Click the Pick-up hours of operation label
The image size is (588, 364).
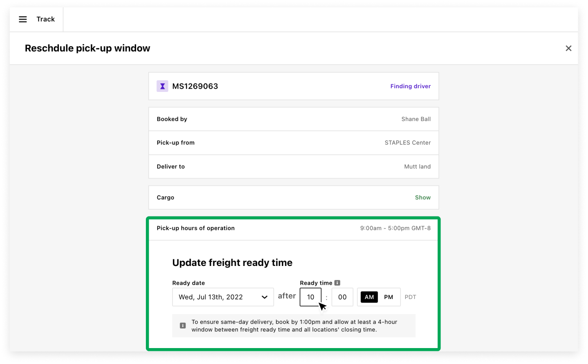[196, 228]
